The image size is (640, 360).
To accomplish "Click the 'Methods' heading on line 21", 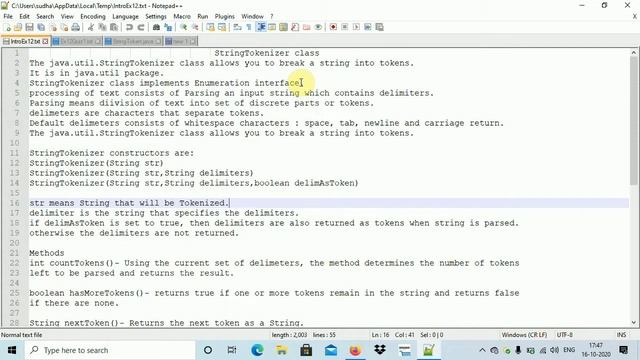I will click(x=47, y=253).
